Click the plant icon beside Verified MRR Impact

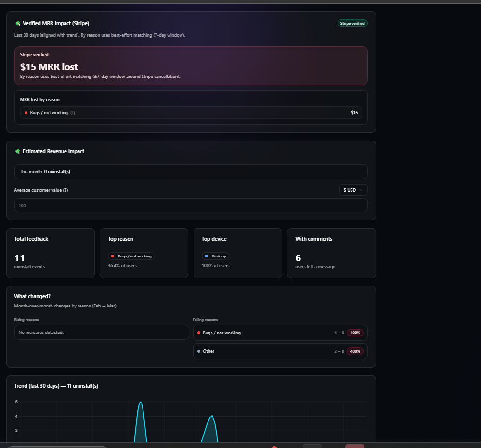coord(18,23)
